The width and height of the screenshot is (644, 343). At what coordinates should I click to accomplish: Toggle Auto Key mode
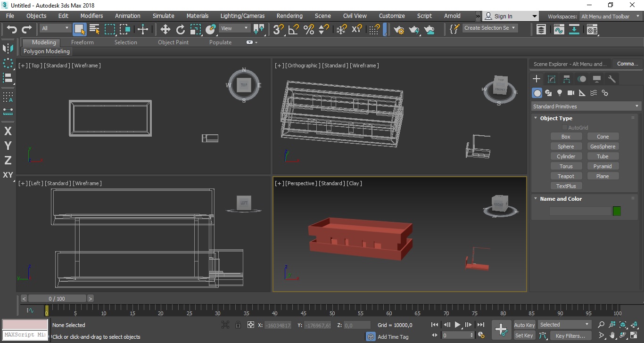tap(524, 325)
